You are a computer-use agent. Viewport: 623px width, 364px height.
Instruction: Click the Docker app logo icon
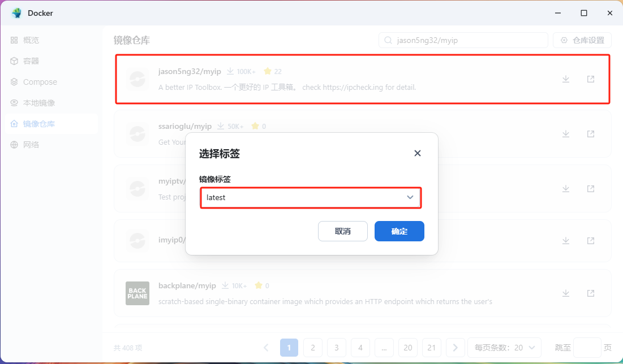(x=16, y=13)
